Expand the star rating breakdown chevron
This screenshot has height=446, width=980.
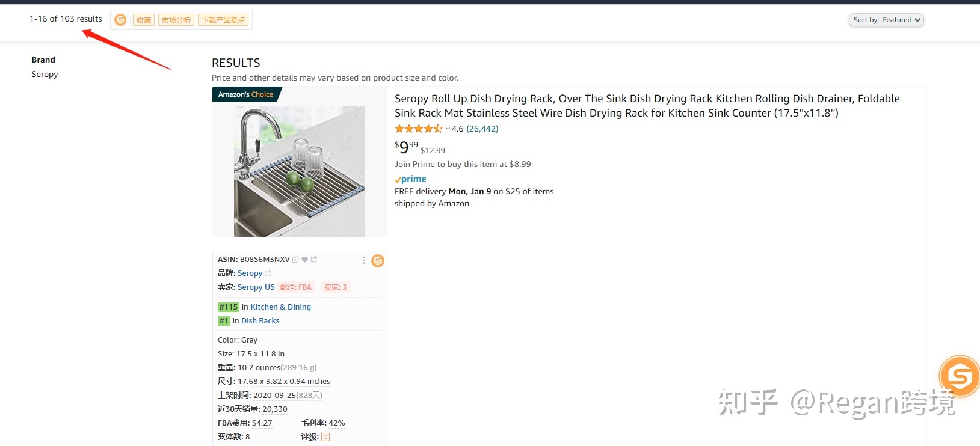pos(448,129)
